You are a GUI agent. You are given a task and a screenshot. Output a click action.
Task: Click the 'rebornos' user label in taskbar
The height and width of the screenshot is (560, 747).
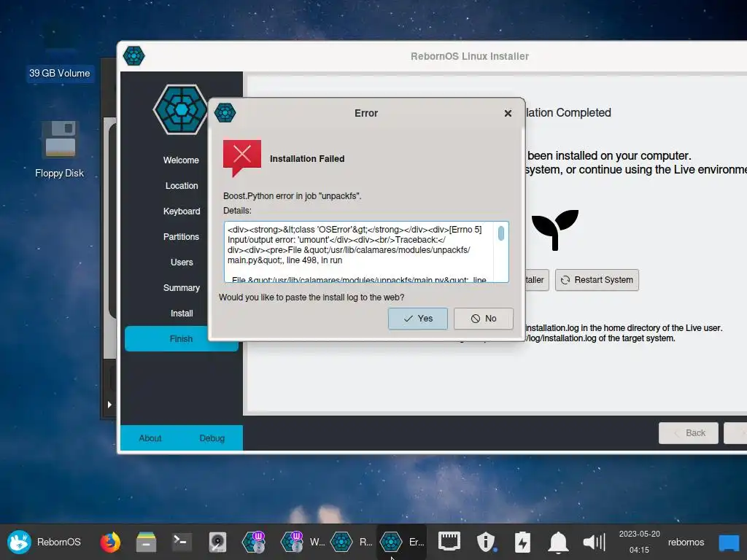point(686,542)
